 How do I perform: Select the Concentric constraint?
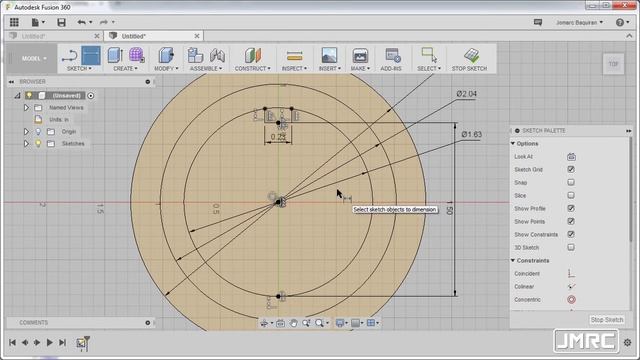click(571, 300)
